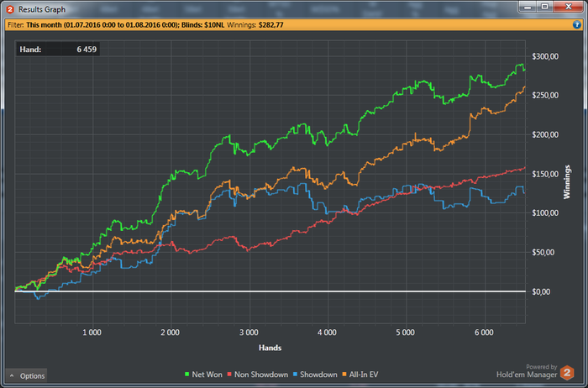This screenshot has width=588, height=388.
Task: Click the Hand: 6 459 counter box
Action: [x=58, y=49]
